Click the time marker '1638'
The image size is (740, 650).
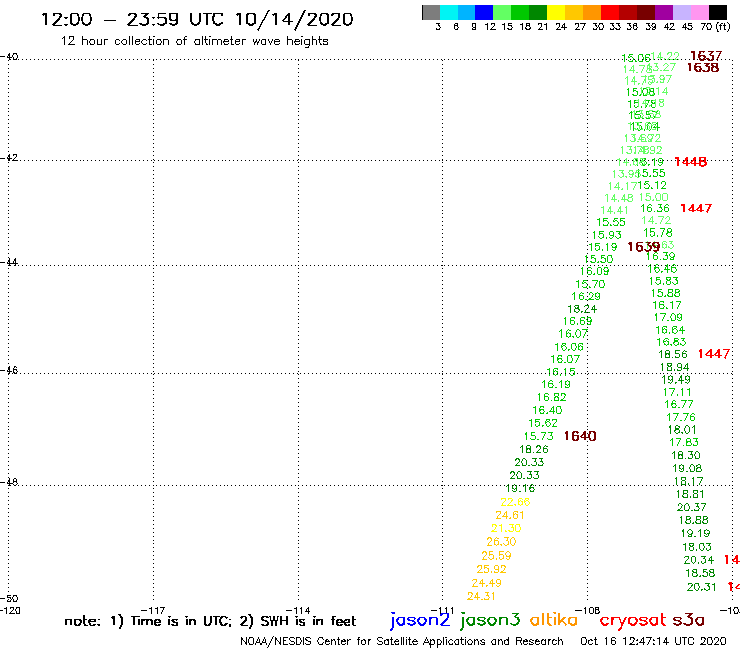pos(703,68)
